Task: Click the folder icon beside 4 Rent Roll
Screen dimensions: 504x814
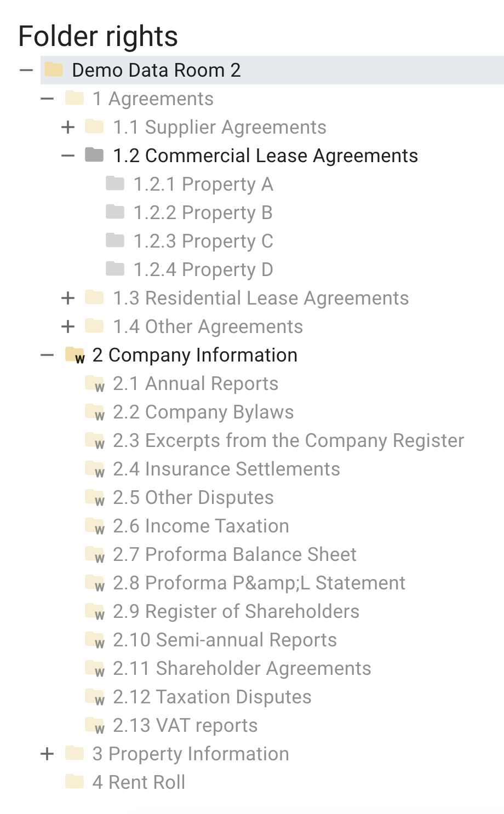Action: click(74, 782)
